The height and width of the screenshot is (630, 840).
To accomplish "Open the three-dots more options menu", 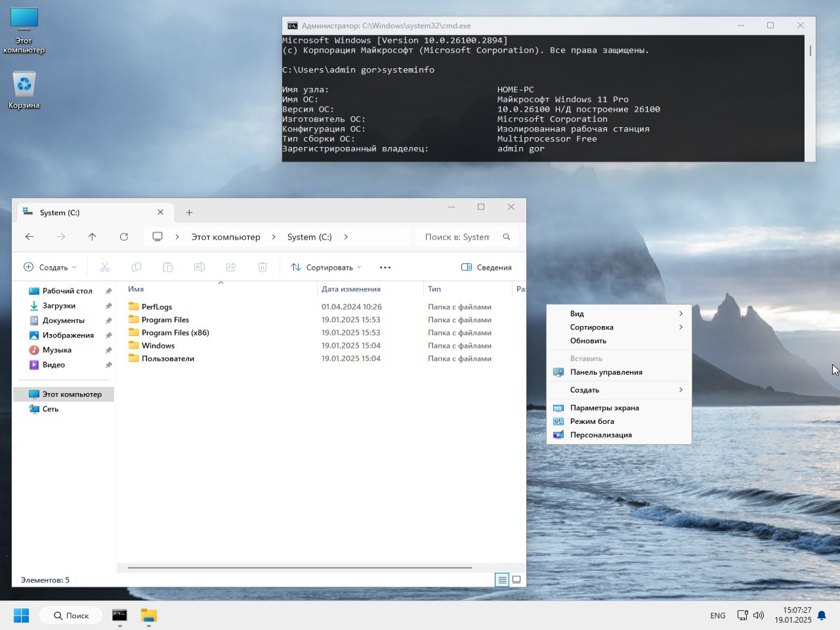I will pyautogui.click(x=385, y=267).
